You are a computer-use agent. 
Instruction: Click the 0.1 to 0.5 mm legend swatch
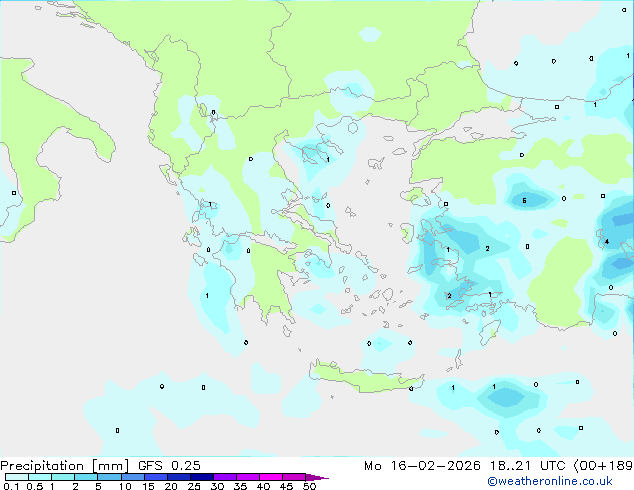pos(17,477)
